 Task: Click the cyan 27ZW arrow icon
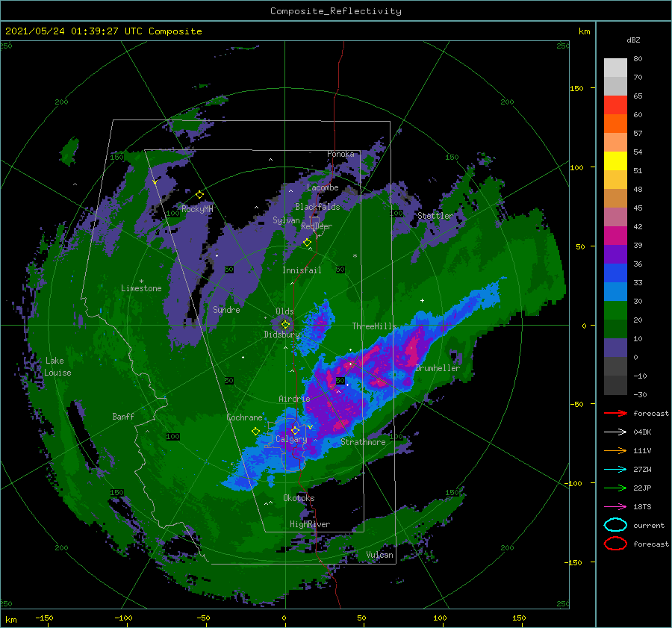pyautogui.click(x=615, y=469)
